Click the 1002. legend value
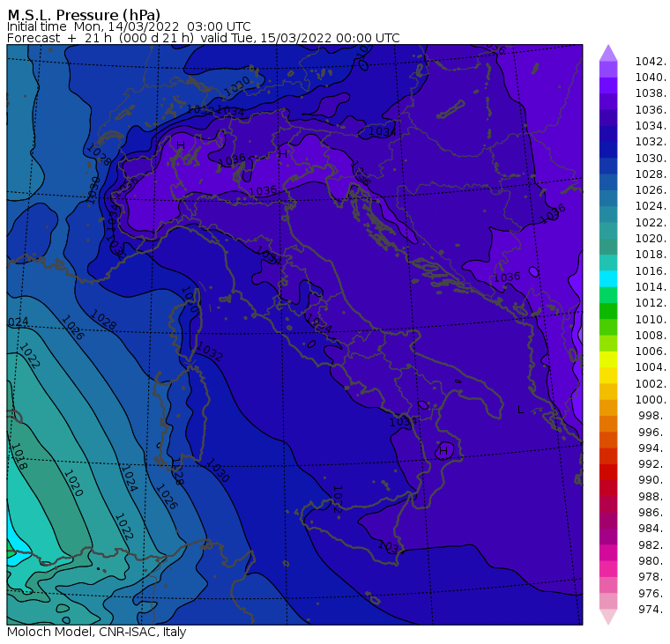 (x=651, y=383)
